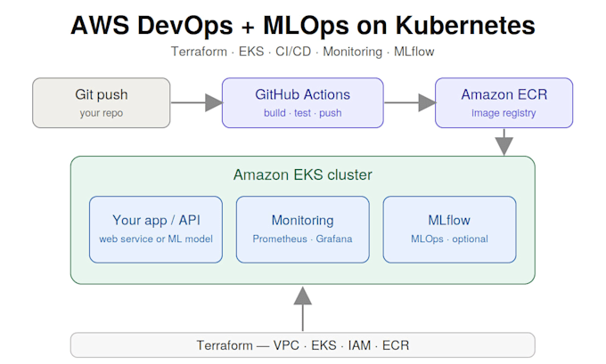Click the subtitle 'Terraform · EKS · CI/CD · Monitoring · MLflow'
The height and width of the screenshot is (364, 606).
pyautogui.click(x=303, y=52)
